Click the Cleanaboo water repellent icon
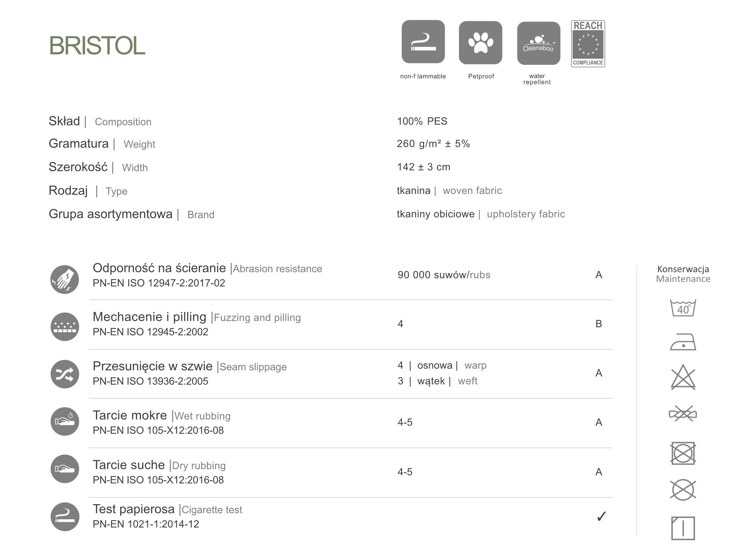This screenshot has height=560, width=755. tap(538, 43)
